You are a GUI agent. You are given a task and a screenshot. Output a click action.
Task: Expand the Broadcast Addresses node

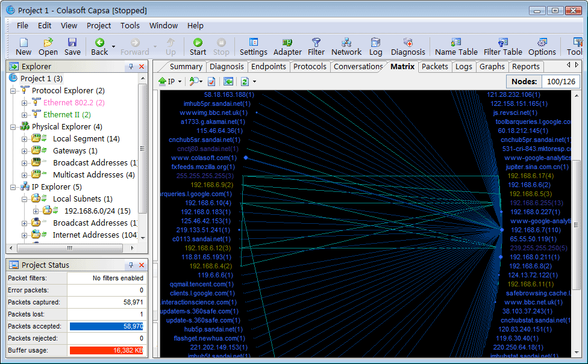[24, 162]
